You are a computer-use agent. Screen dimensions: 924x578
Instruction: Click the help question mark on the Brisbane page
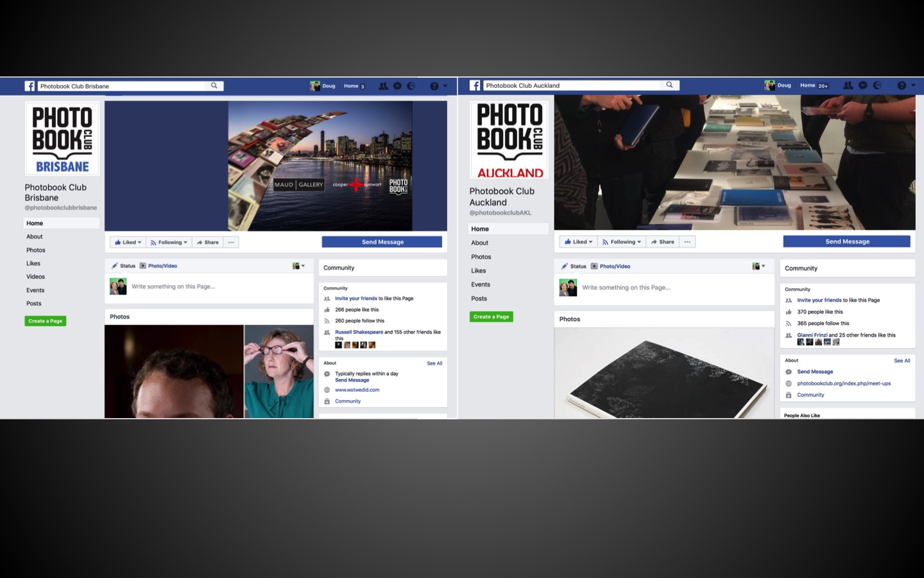[x=434, y=86]
